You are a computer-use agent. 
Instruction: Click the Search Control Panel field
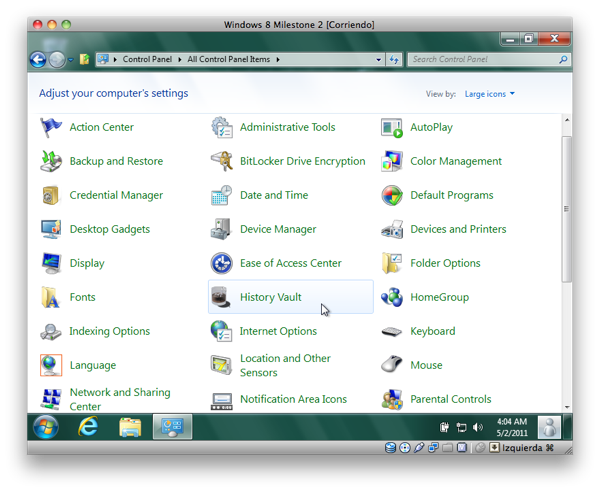click(489, 60)
